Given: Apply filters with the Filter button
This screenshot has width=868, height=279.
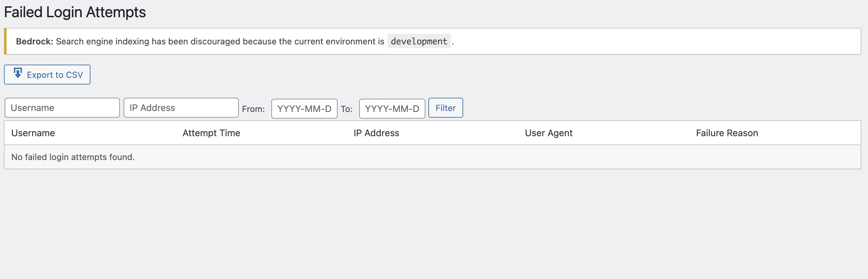Looking at the screenshot, I should point(446,108).
